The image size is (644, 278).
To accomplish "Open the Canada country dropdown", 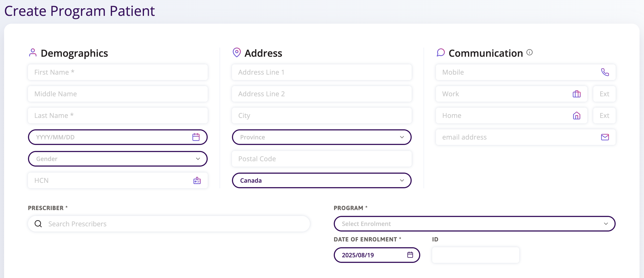I will (321, 180).
